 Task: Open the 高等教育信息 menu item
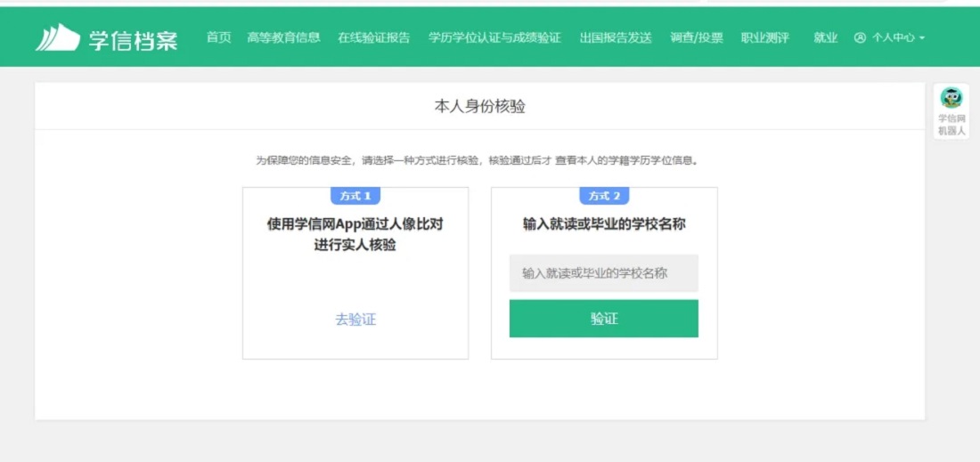283,38
